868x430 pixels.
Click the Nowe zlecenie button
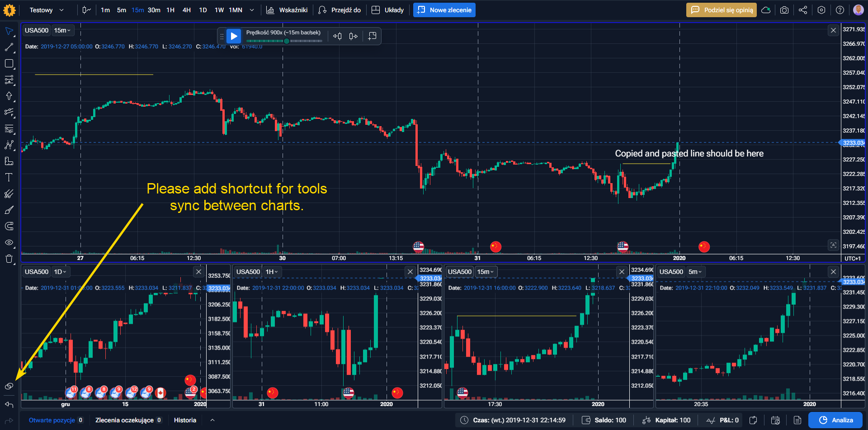point(444,10)
